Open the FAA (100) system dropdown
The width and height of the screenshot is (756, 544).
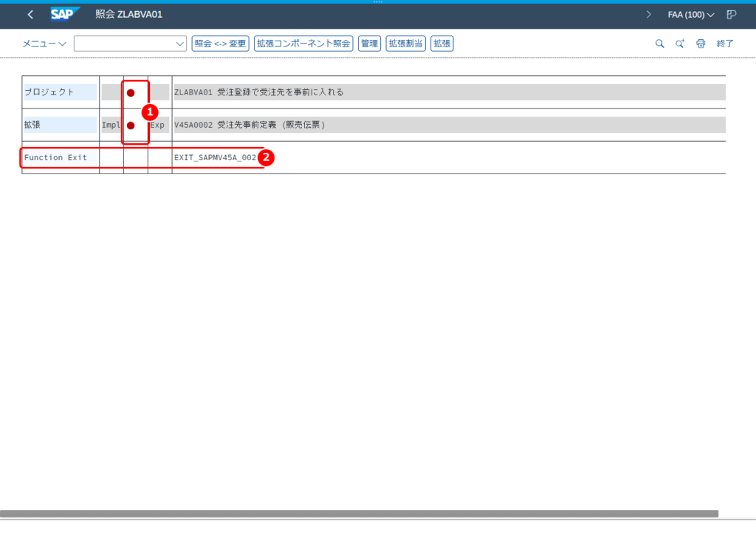pos(690,15)
